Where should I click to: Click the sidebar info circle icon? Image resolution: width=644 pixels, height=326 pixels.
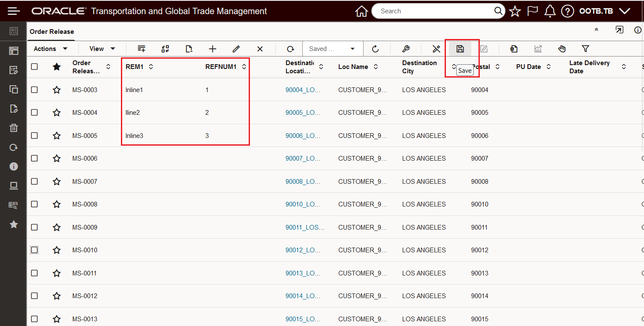(14, 166)
